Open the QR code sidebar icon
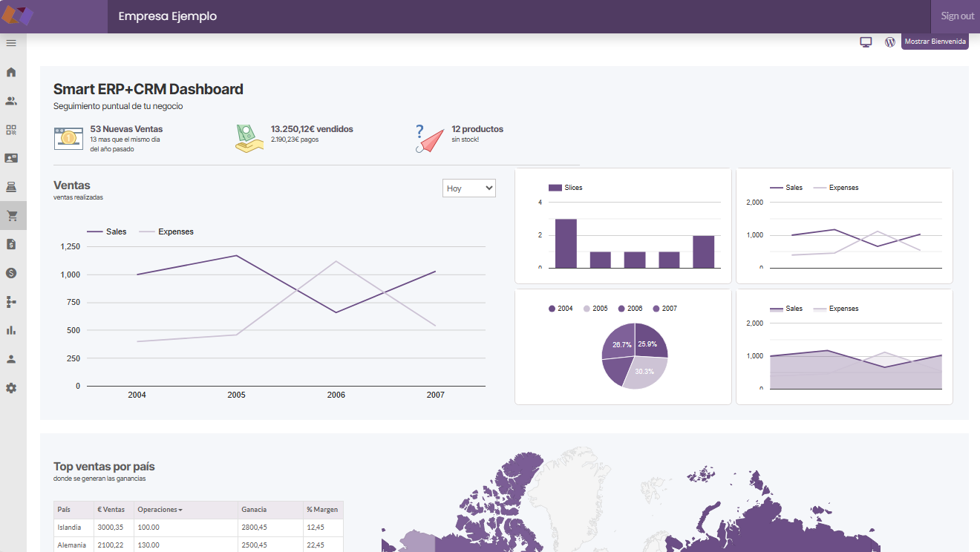Image resolution: width=980 pixels, height=552 pixels. point(11,130)
